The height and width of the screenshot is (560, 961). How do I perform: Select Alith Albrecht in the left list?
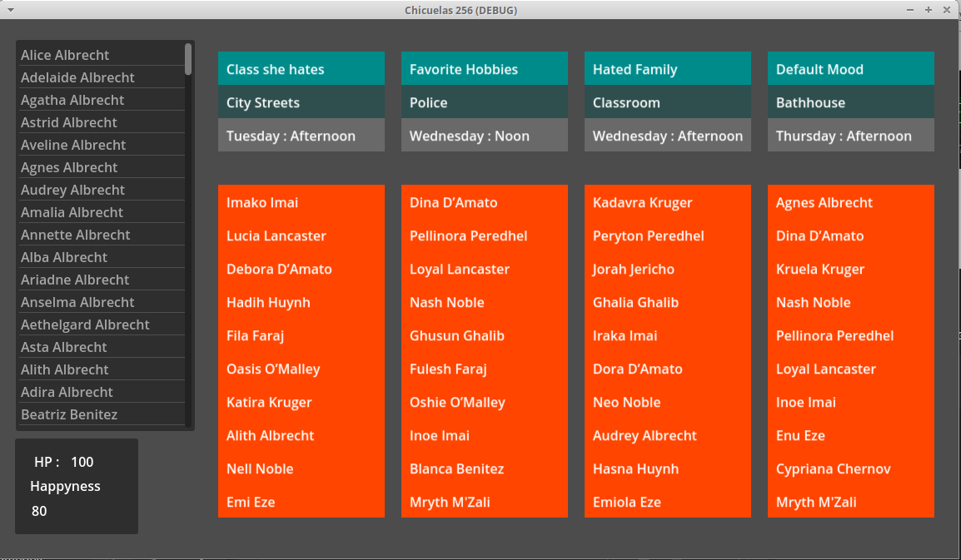[x=102, y=369]
